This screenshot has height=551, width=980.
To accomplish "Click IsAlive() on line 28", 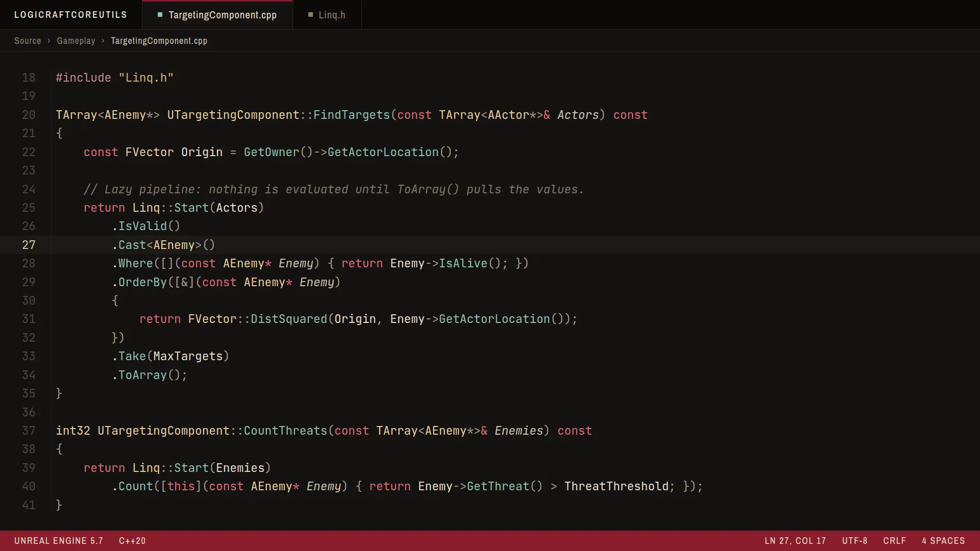I will [470, 263].
